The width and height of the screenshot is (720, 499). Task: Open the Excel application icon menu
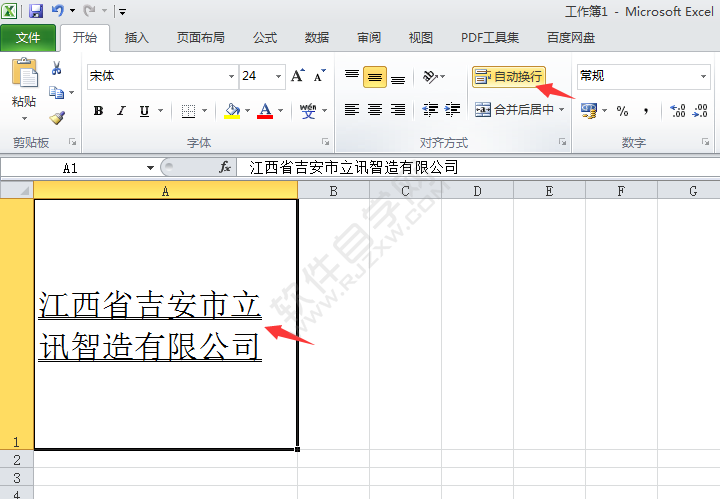click(10, 11)
